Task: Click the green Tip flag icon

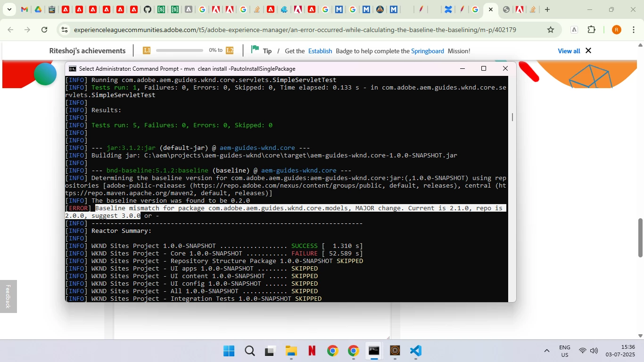Action: [255, 49]
